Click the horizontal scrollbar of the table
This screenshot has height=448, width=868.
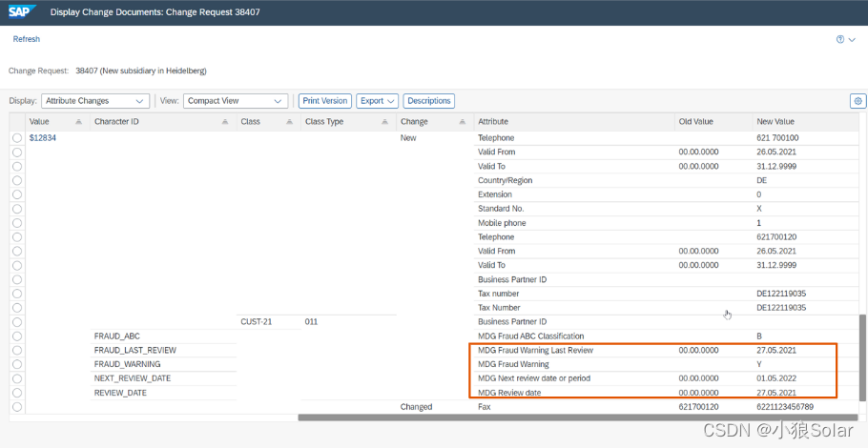click(578, 417)
